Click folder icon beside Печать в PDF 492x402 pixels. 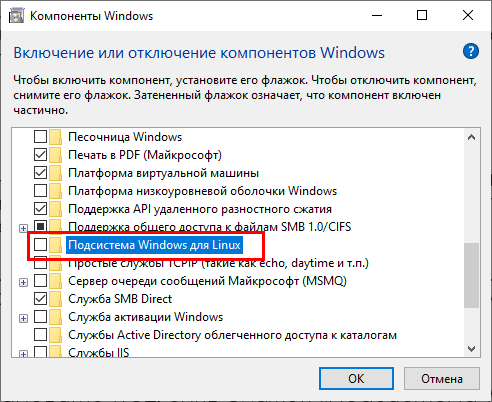(x=55, y=155)
